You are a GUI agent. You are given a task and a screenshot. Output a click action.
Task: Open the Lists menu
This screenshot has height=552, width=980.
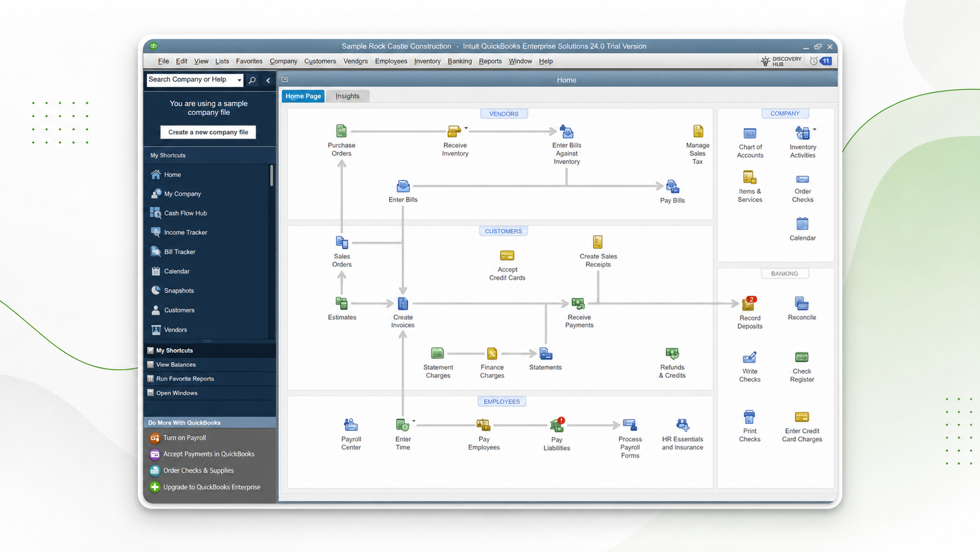pos(222,61)
